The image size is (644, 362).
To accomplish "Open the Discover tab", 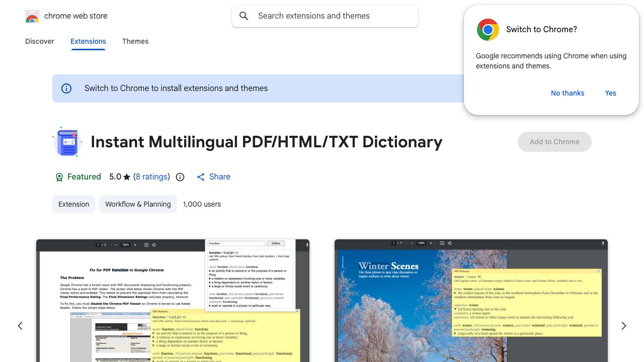I will 40,41.
